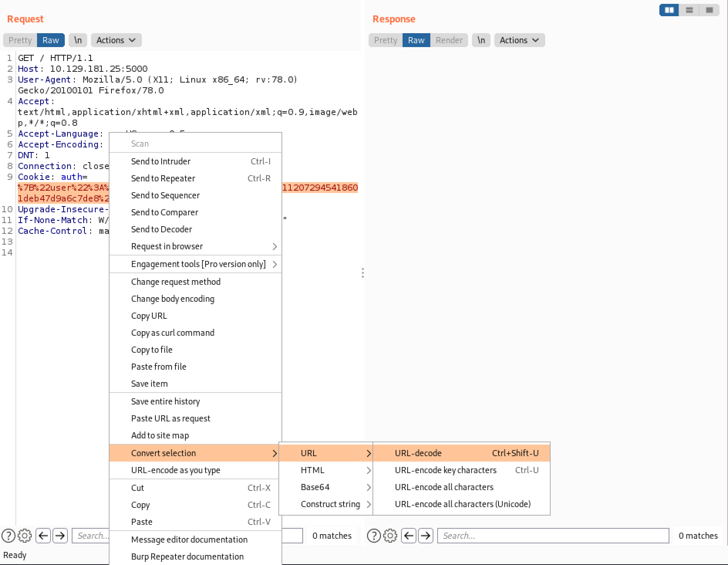
Task: Switch Response view to Pretty
Action: [386, 40]
